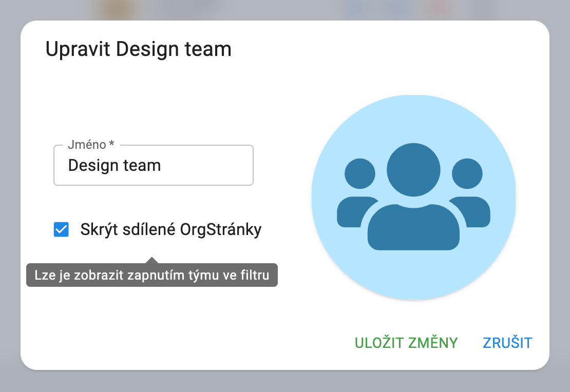The height and width of the screenshot is (392, 570).
Task: Save with the ULOŽIT ZMĚNY button
Action: coord(406,342)
